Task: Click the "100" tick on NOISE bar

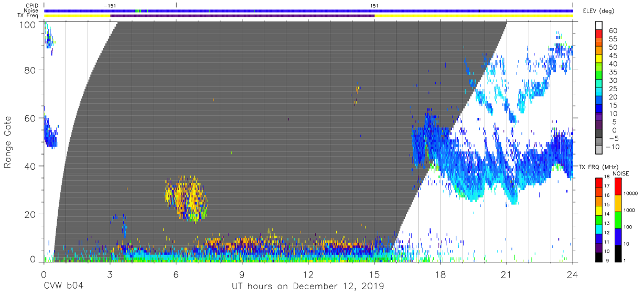Action: [x=629, y=226]
